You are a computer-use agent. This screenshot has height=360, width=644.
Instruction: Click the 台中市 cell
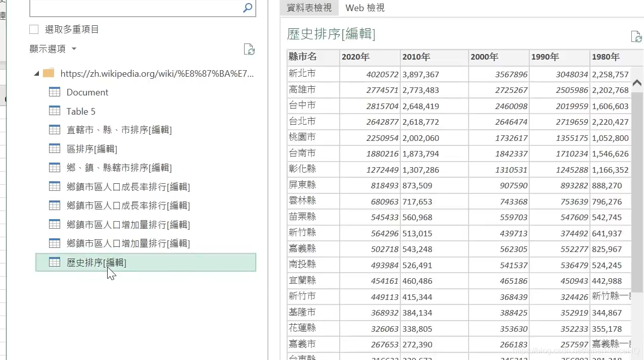pos(313,106)
